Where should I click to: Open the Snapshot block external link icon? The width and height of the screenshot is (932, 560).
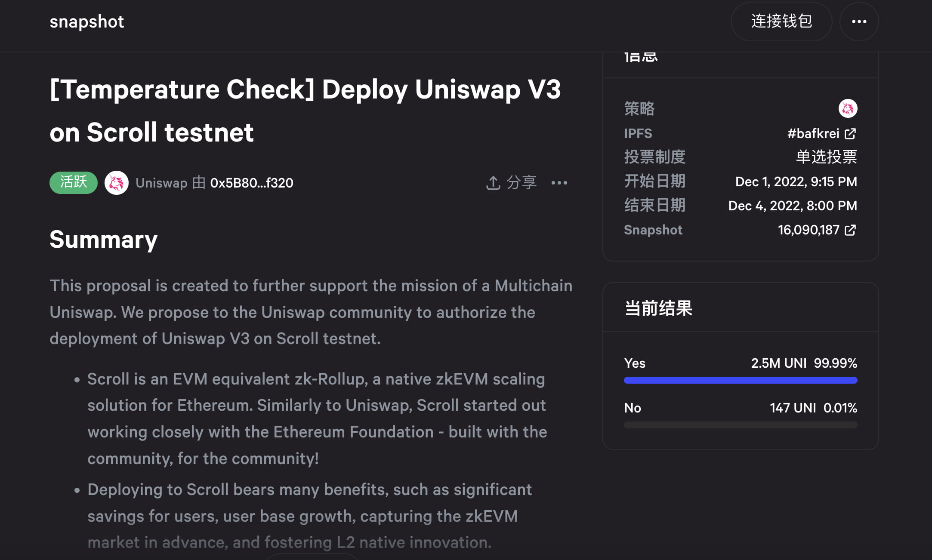tap(850, 230)
